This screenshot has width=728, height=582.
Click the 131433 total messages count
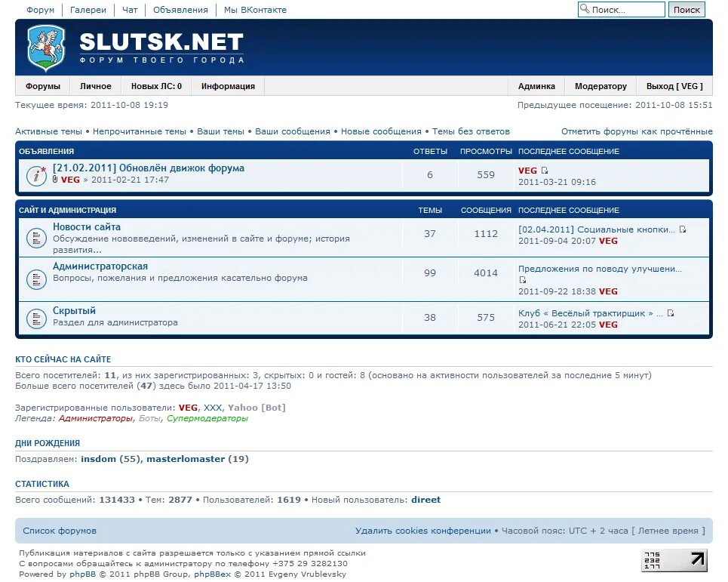[x=117, y=500]
